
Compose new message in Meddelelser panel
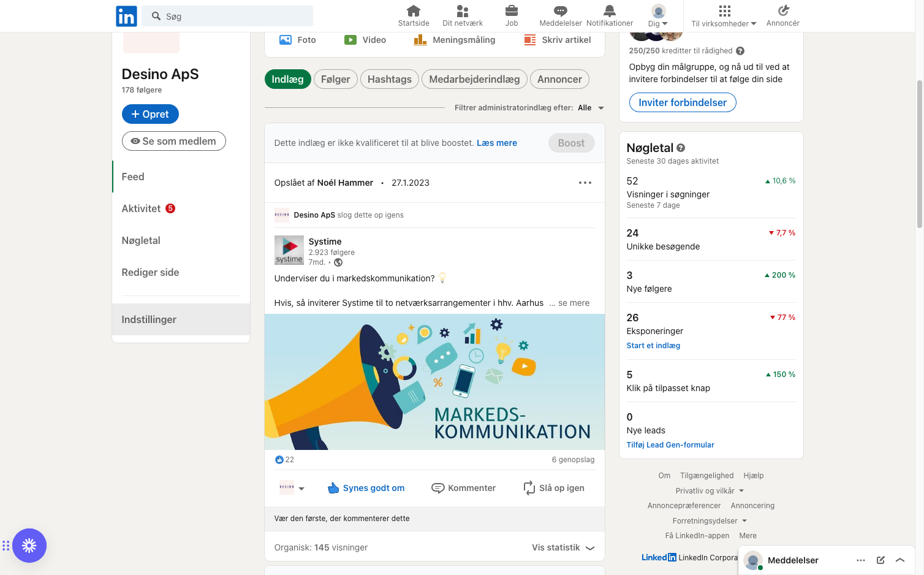point(880,560)
